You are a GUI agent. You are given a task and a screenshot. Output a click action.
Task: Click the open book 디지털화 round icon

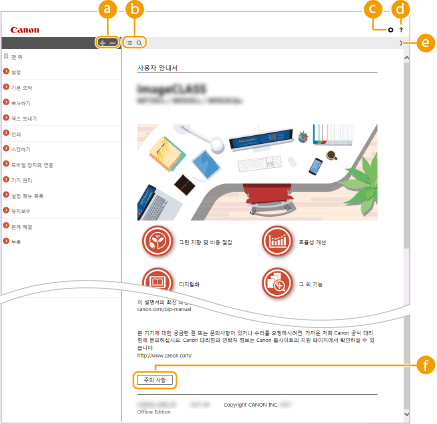click(x=157, y=280)
